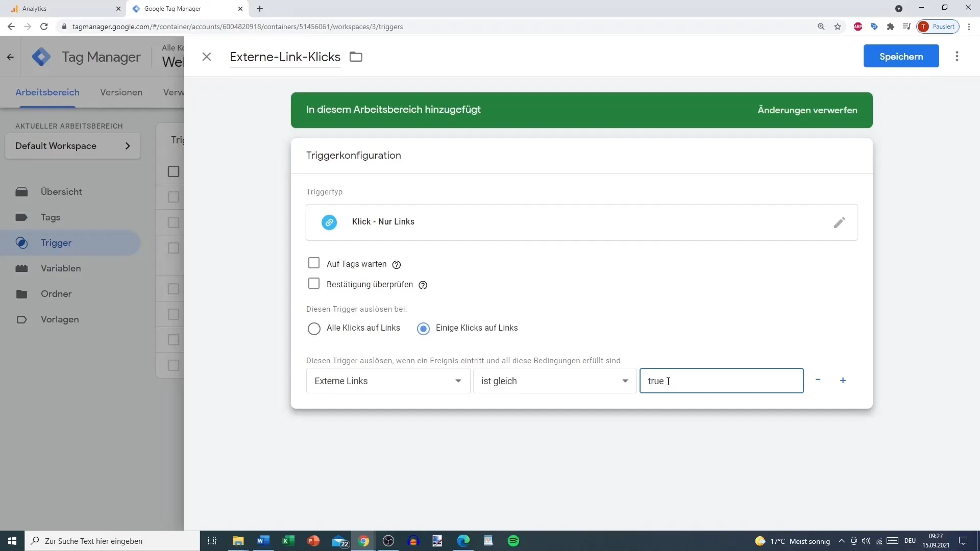
Task: Select the Klick - Nur Links link icon
Action: tap(329, 222)
